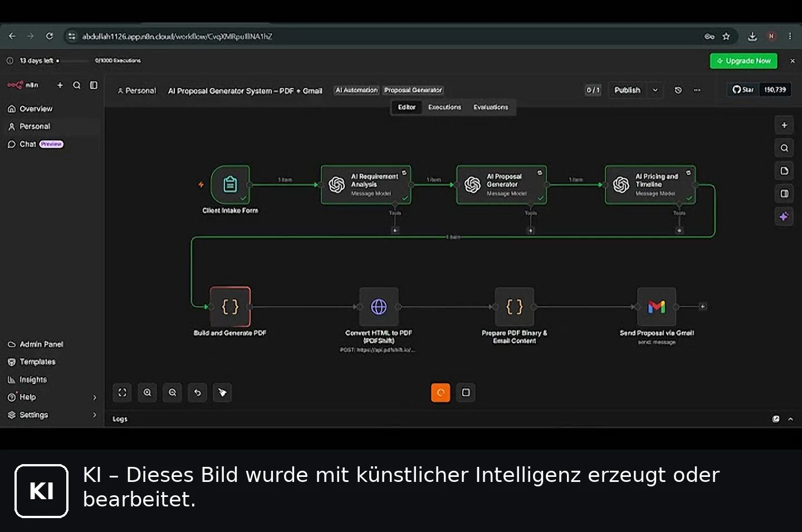
Task: Select the AI Pricing and Timeline node
Action: [x=650, y=184]
